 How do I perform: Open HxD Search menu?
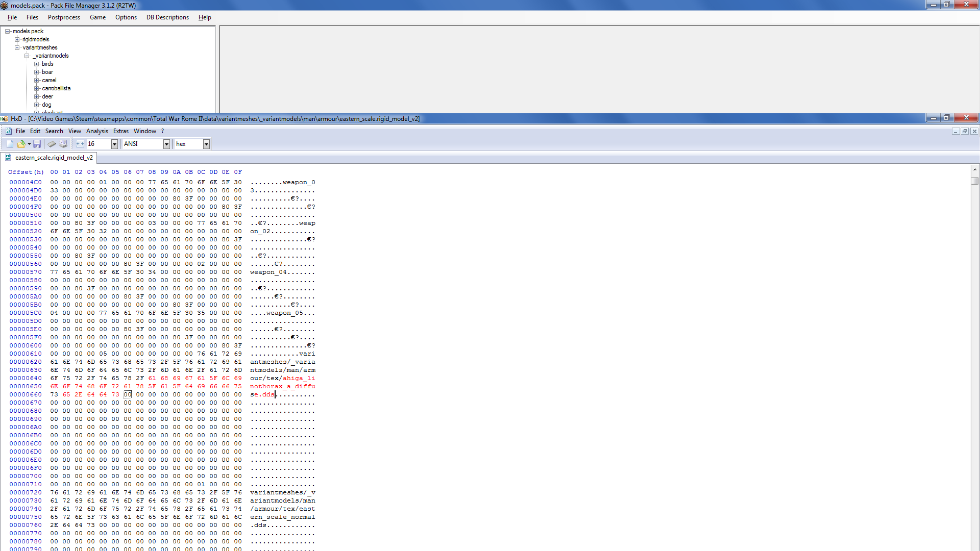pyautogui.click(x=54, y=131)
